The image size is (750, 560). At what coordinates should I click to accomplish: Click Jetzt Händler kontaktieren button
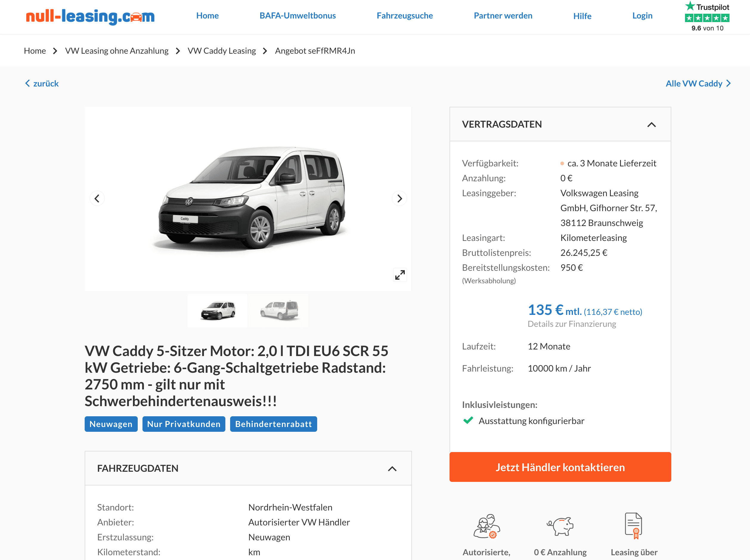tap(560, 467)
